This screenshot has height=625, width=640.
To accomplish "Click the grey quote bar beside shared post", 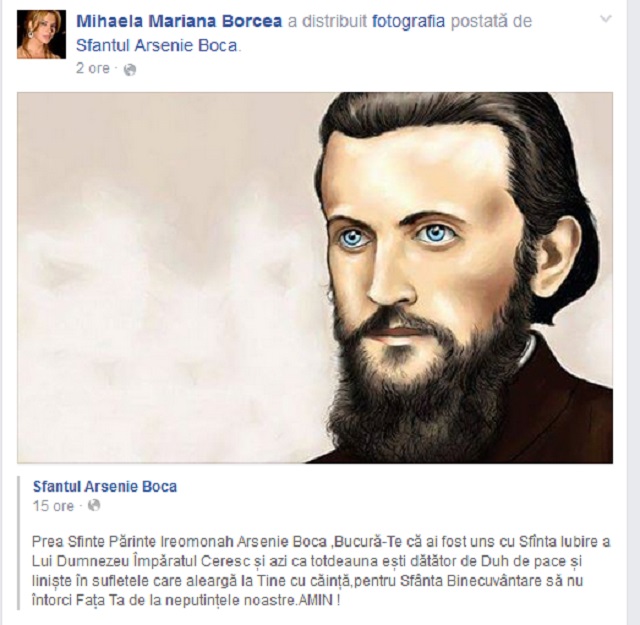I will click(x=19, y=543).
